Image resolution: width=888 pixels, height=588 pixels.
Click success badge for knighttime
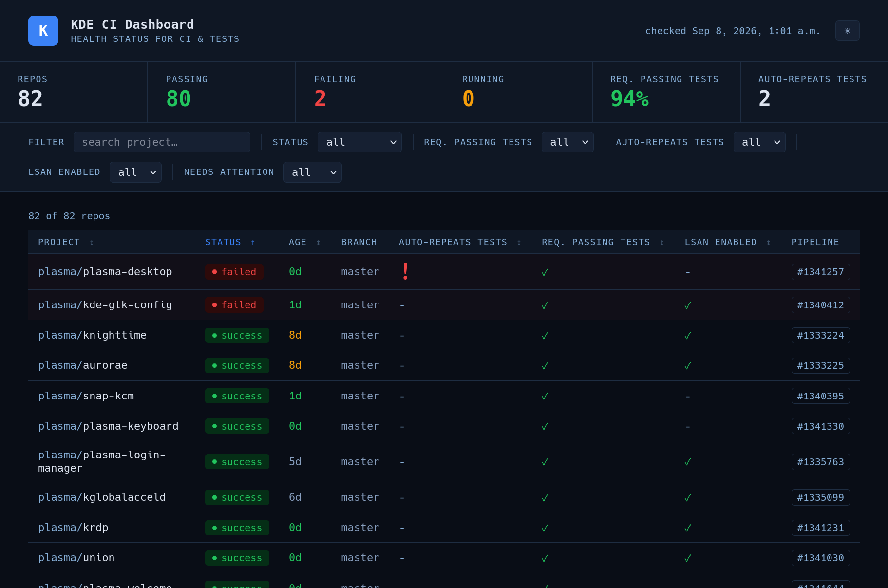pyautogui.click(x=237, y=335)
